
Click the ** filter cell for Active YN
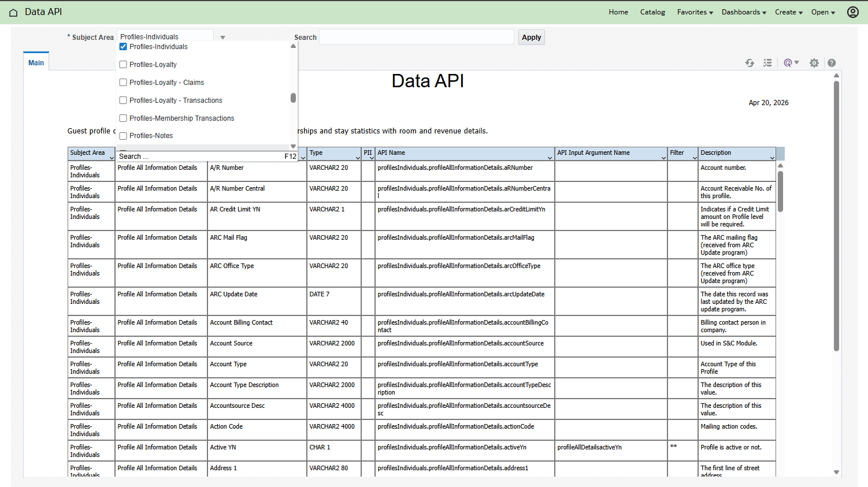point(682,451)
